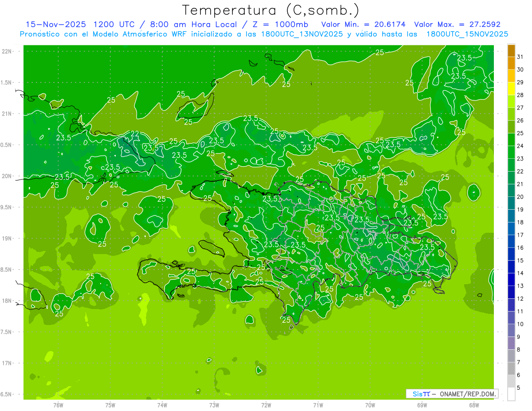Viewport: 532px width, 411px height.
Task: Click the "72W" longitude axis label
Action: [266, 405]
